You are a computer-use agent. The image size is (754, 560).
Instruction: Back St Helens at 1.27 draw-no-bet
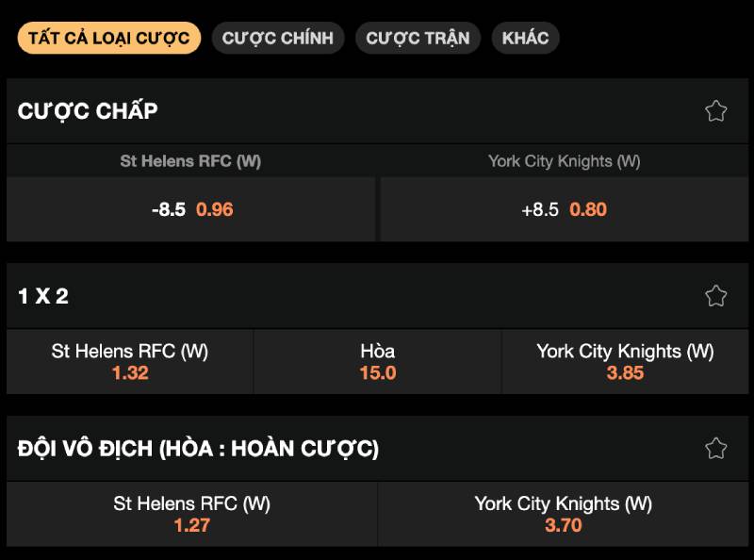point(191,515)
